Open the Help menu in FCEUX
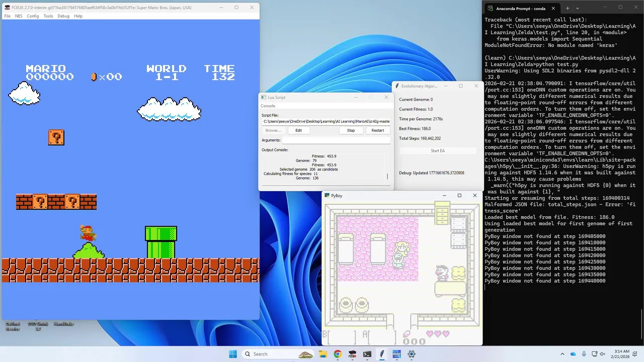Viewport: 644px width, 362px height. 78,16
